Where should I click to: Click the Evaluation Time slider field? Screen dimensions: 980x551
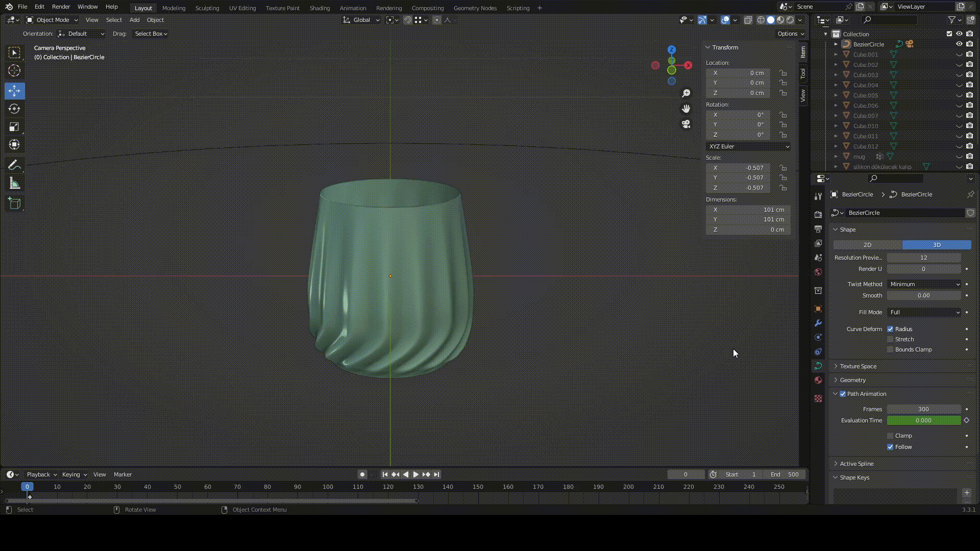[923, 420]
